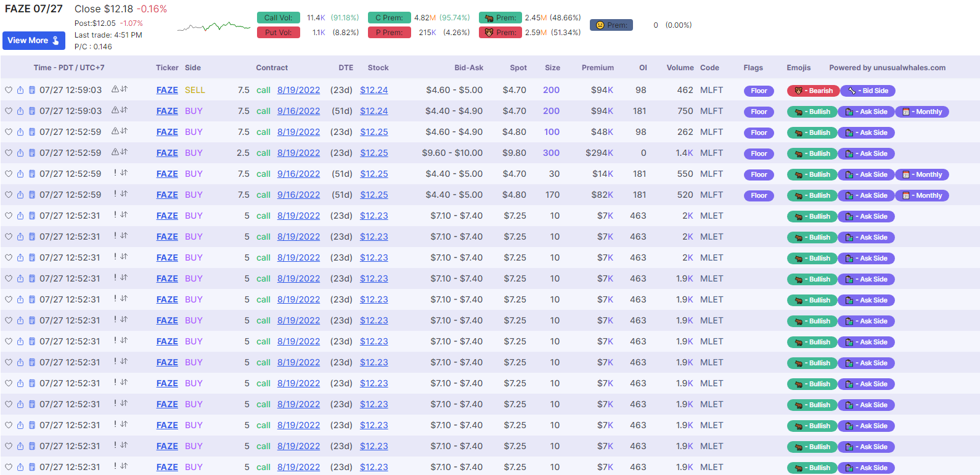Image resolution: width=980 pixels, height=475 pixels.
Task: Open calculator icon on the SELL row
Action: pos(32,90)
